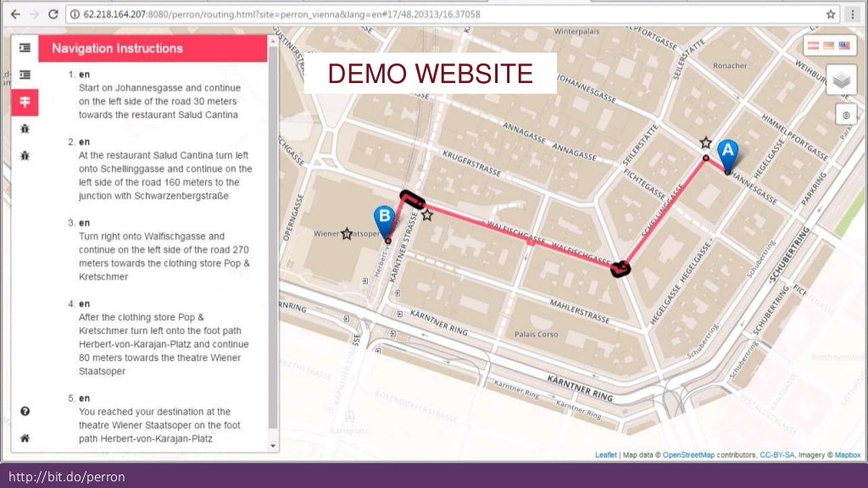The height and width of the screenshot is (488, 868).
Task: Click the list icon beside the Navigation Instructions header
Action: pos(25,48)
